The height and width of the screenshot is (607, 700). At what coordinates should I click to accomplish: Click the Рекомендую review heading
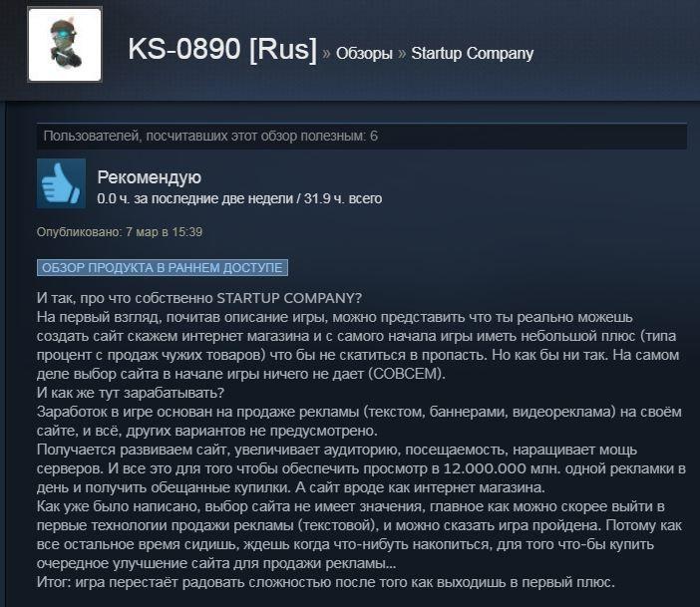click(150, 177)
